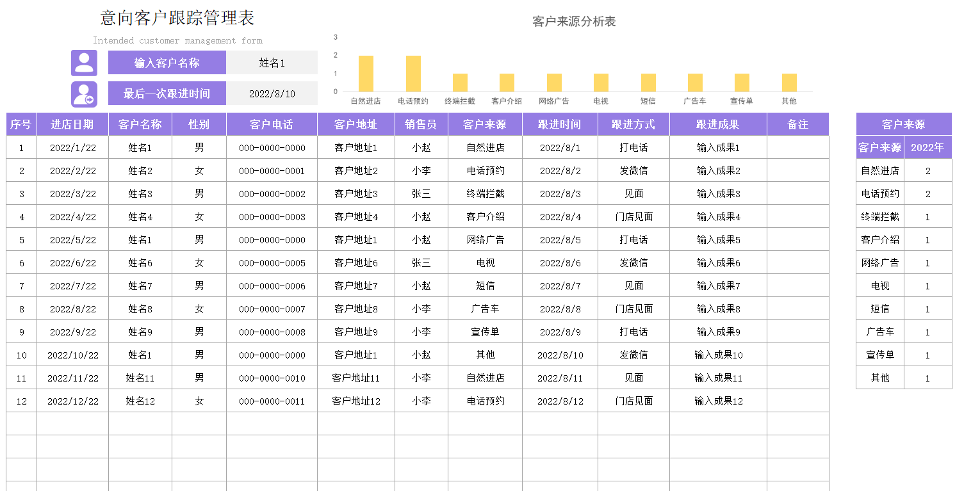980x491 pixels.
Task: Select the source cell 网络广告 in row 5
Action: 485,239
